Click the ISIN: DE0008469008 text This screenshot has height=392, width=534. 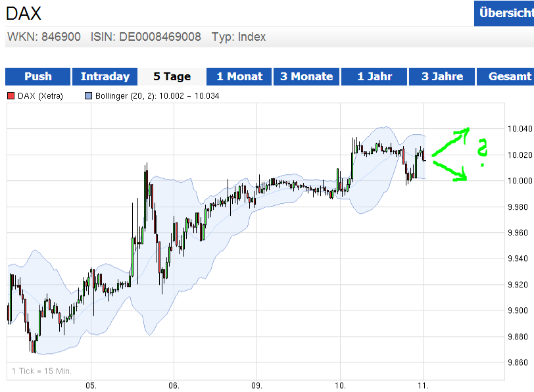pyautogui.click(x=146, y=37)
